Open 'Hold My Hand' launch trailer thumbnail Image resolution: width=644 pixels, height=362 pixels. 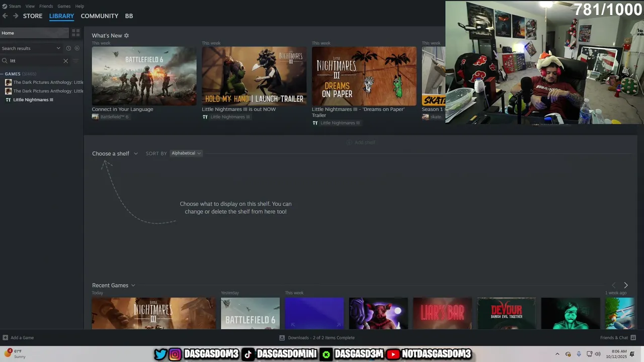tap(254, 76)
